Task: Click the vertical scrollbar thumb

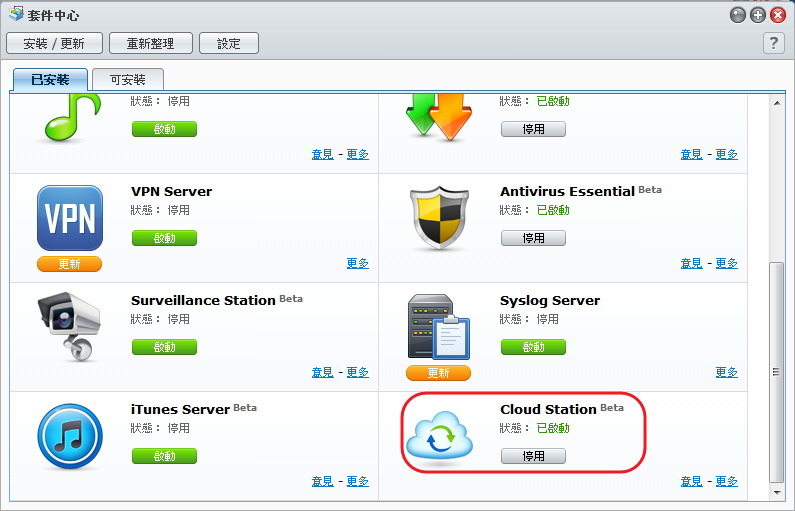Action: coord(776,372)
